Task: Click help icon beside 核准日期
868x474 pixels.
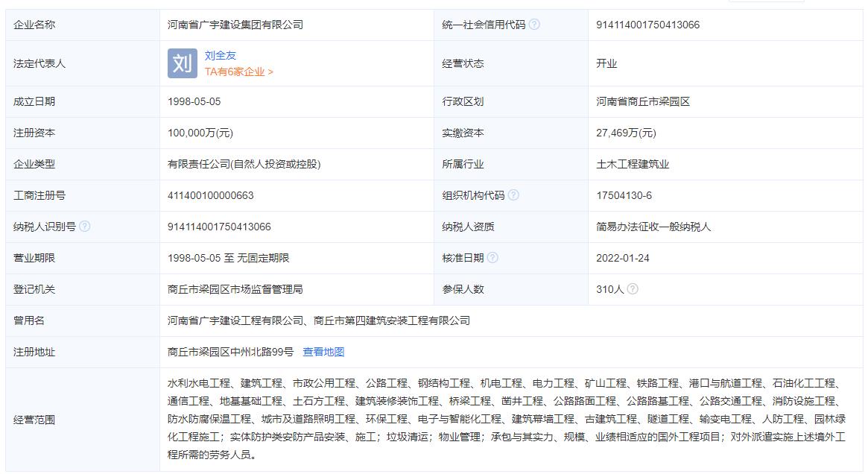Action: click(x=492, y=257)
